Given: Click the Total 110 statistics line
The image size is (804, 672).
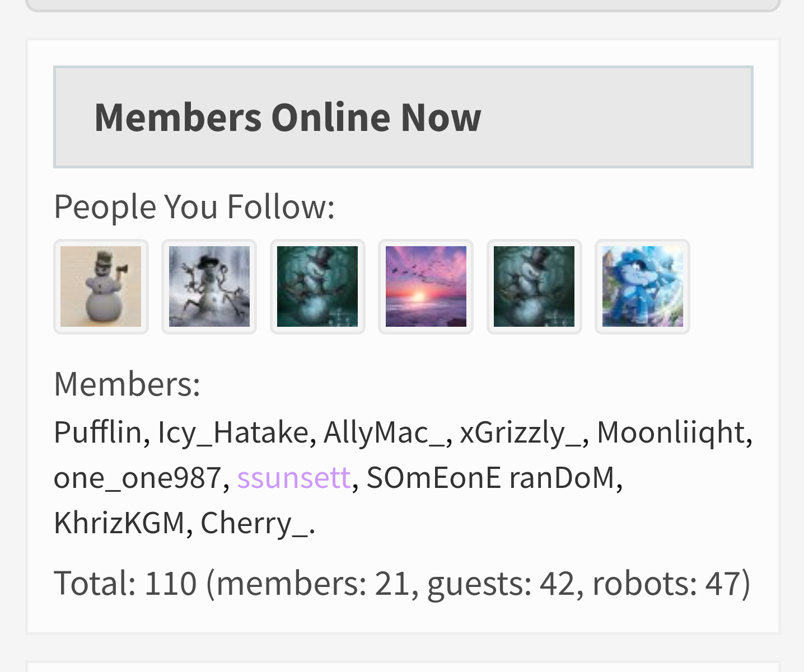Looking at the screenshot, I should pyautogui.click(x=402, y=583).
